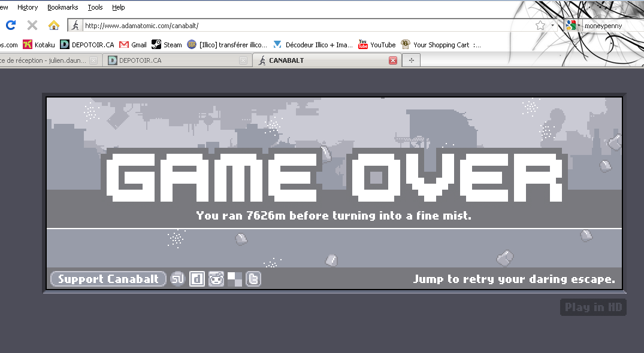Open the Gmail bookmark
The width and height of the screenshot is (644, 353).
(132, 45)
